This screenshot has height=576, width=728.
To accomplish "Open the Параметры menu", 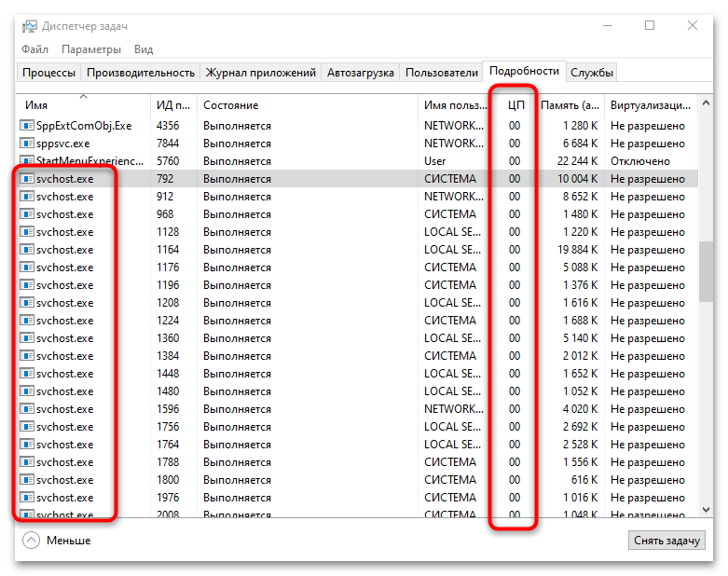I will point(91,49).
